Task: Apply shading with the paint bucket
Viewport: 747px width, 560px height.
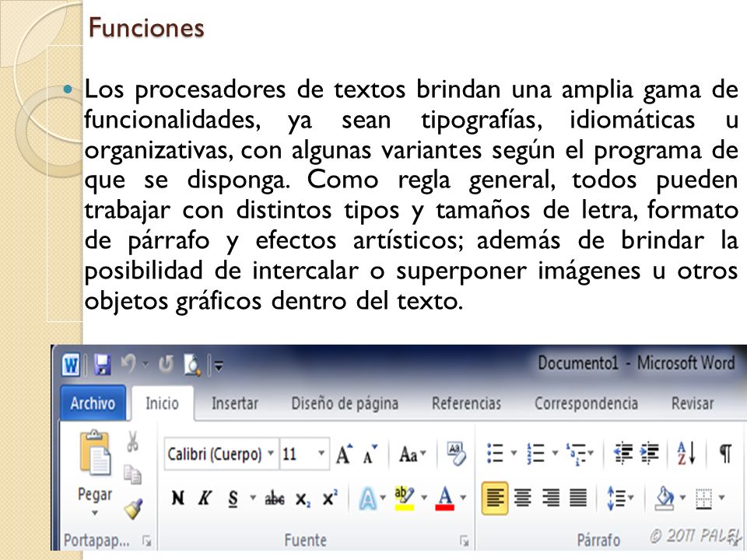Action: 665,498
